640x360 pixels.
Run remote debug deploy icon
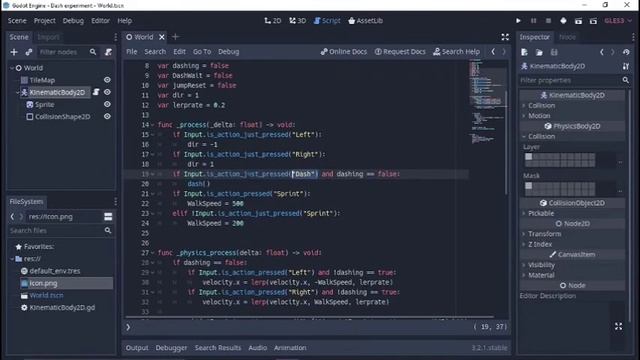point(563,20)
